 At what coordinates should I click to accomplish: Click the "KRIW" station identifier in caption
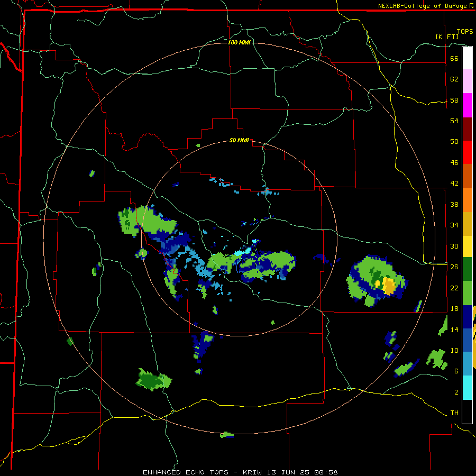(x=252, y=472)
